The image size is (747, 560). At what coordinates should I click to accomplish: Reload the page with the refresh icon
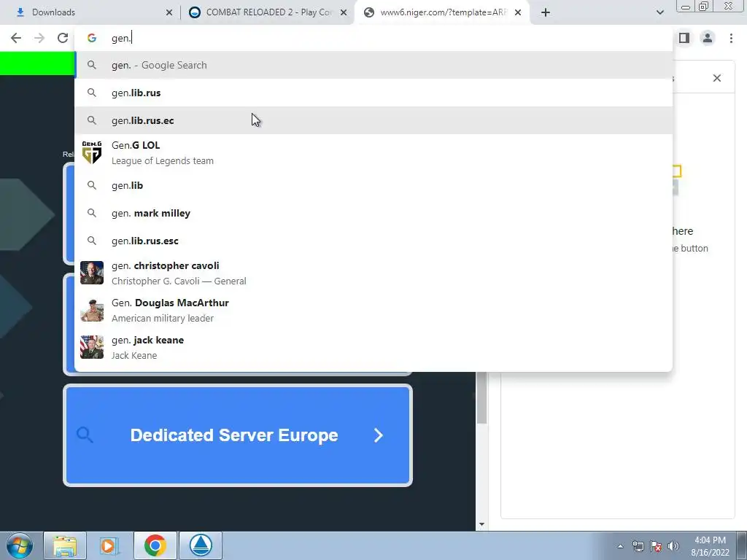[63, 38]
